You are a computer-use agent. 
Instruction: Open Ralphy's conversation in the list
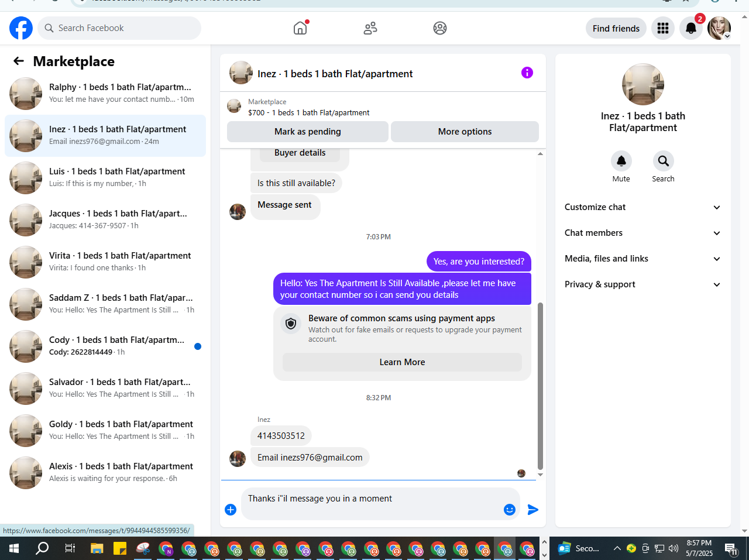(x=105, y=94)
